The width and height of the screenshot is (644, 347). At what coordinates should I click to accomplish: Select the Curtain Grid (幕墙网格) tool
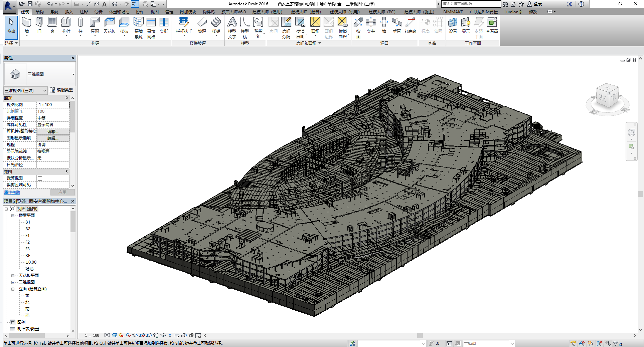click(x=151, y=28)
